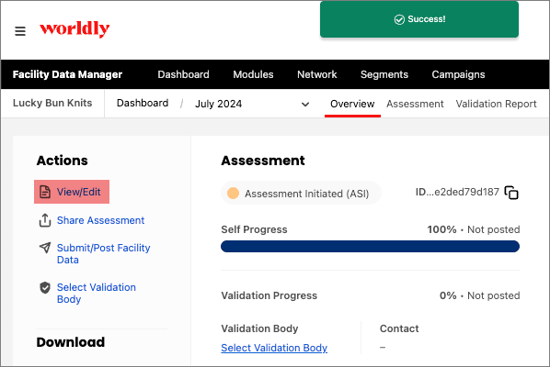This screenshot has width=550, height=367.
Task: Open the hamburger menu icon
Action: [20, 31]
